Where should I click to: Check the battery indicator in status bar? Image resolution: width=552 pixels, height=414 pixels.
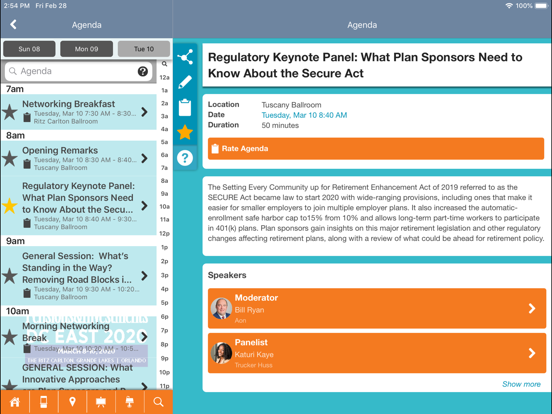click(541, 6)
